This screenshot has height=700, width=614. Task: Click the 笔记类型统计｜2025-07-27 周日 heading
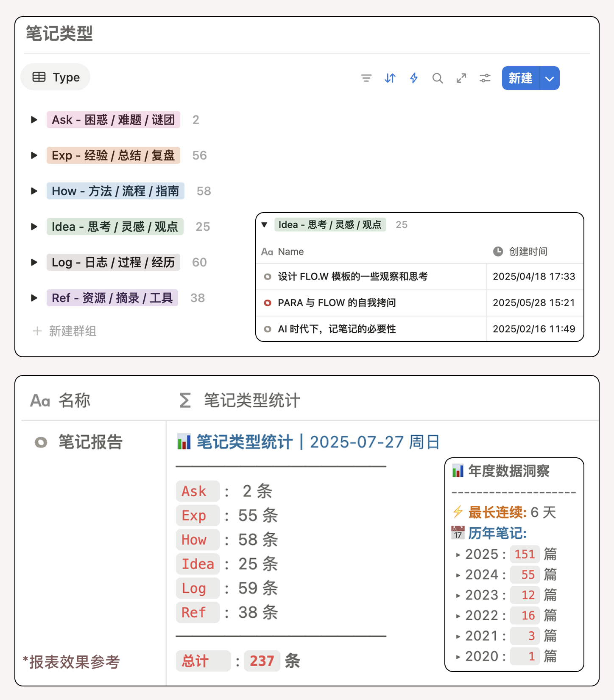coord(318,442)
